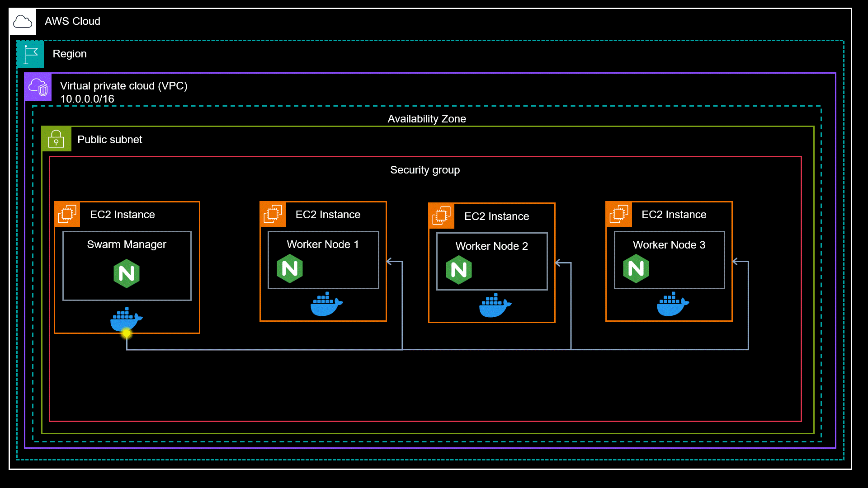Image resolution: width=868 pixels, height=488 pixels.
Task: Select the Worker Node 1 label
Action: pos(322,244)
